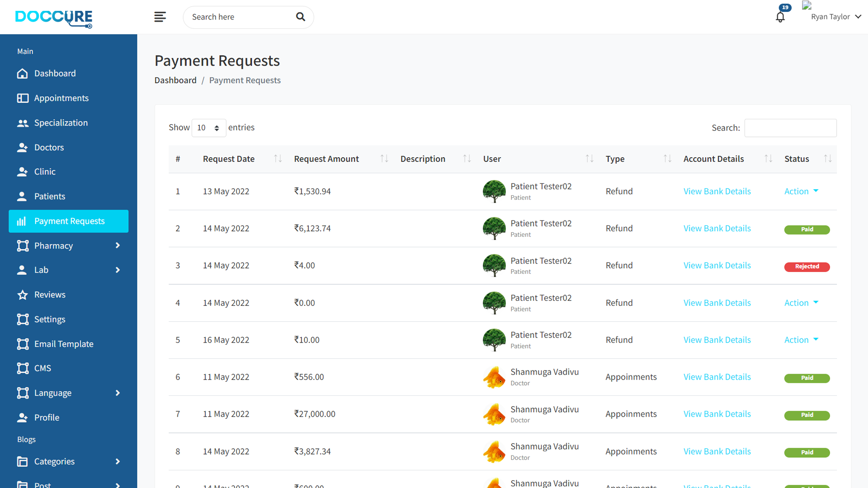This screenshot has width=868, height=488.
Task: Click Paid badge for ₹3,827.34 request
Action: pos(807,452)
